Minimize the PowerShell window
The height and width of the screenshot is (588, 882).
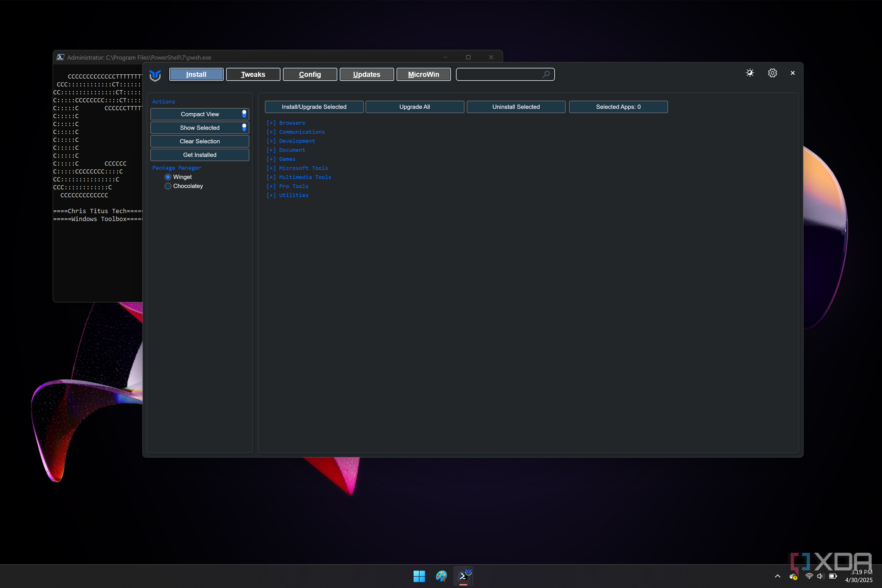point(445,57)
